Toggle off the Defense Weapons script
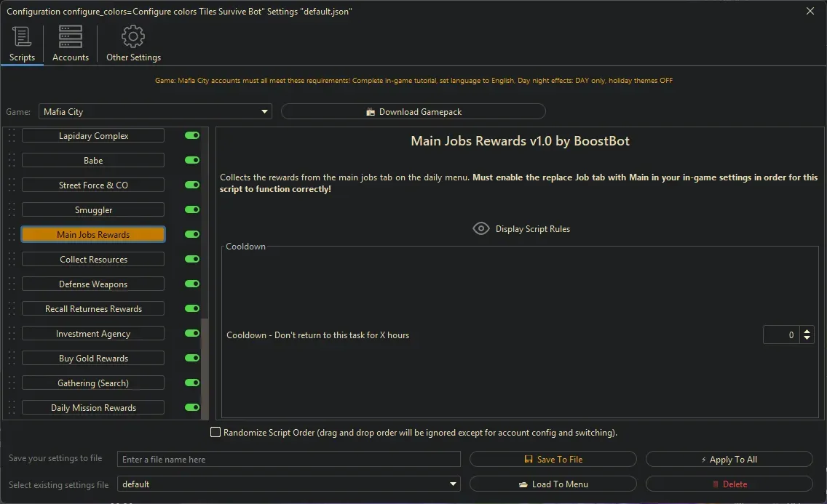Screen dimensions: 827x504 (191, 284)
